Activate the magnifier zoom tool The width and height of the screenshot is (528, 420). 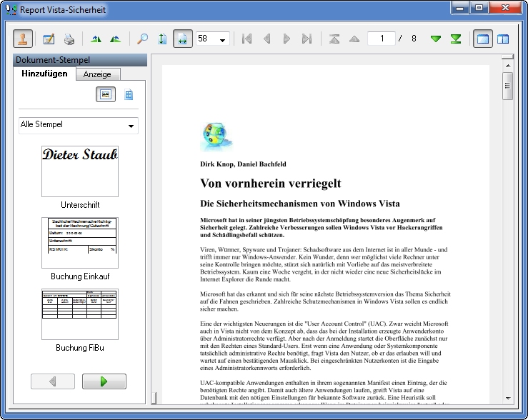click(x=142, y=39)
